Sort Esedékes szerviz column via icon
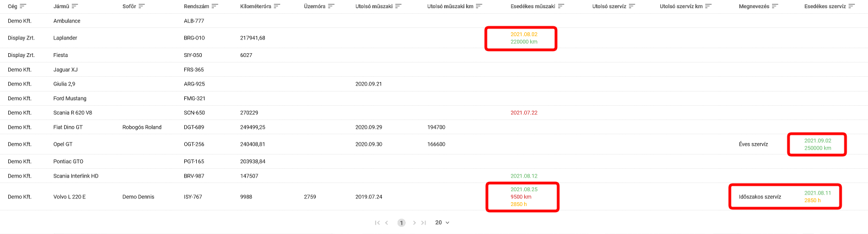Viewport: 868px width, 234px height. (852, 7)
